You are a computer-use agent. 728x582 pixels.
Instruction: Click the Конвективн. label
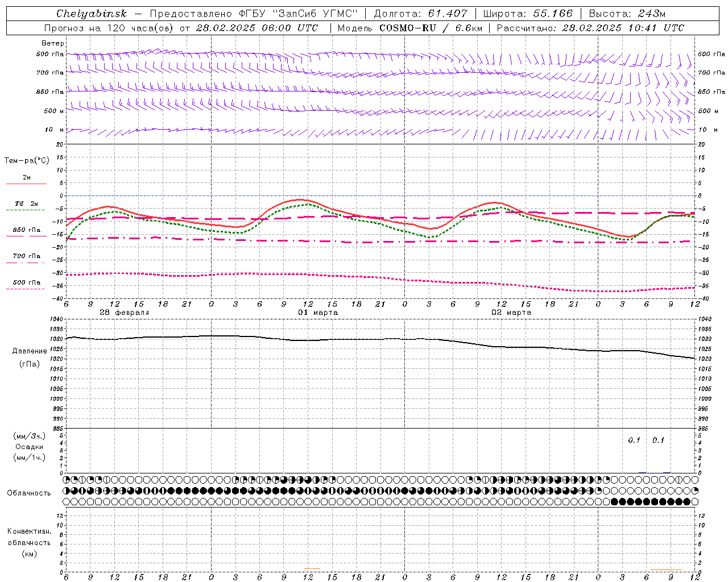tap(29, 531)
